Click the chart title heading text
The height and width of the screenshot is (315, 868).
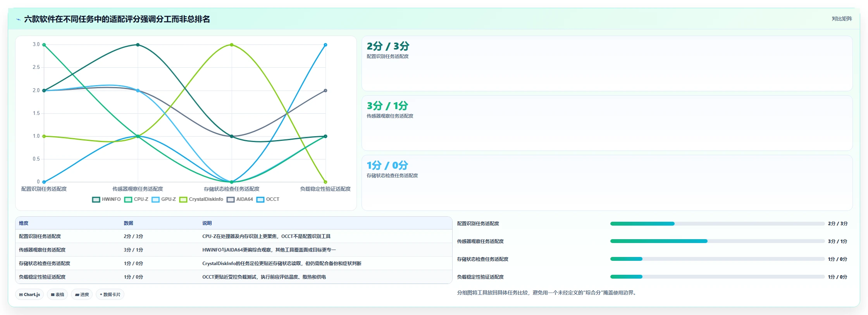117,19
